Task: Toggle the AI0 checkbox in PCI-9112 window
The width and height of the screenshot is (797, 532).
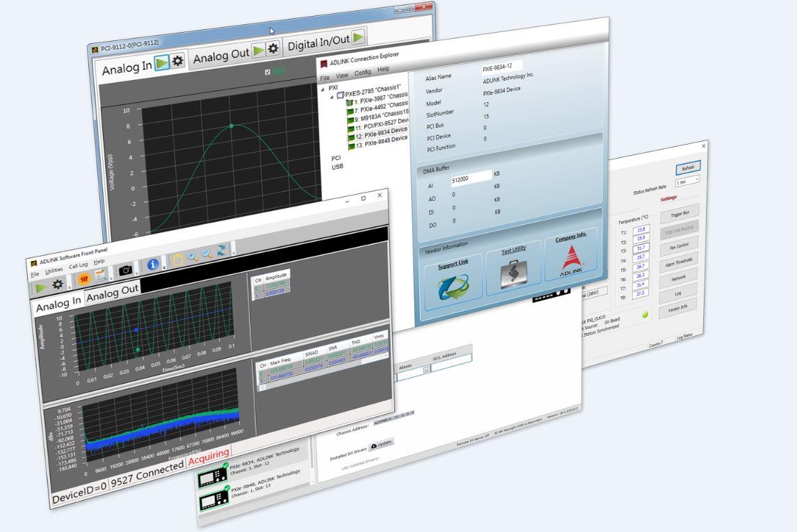Action: (x=267, y=72)
